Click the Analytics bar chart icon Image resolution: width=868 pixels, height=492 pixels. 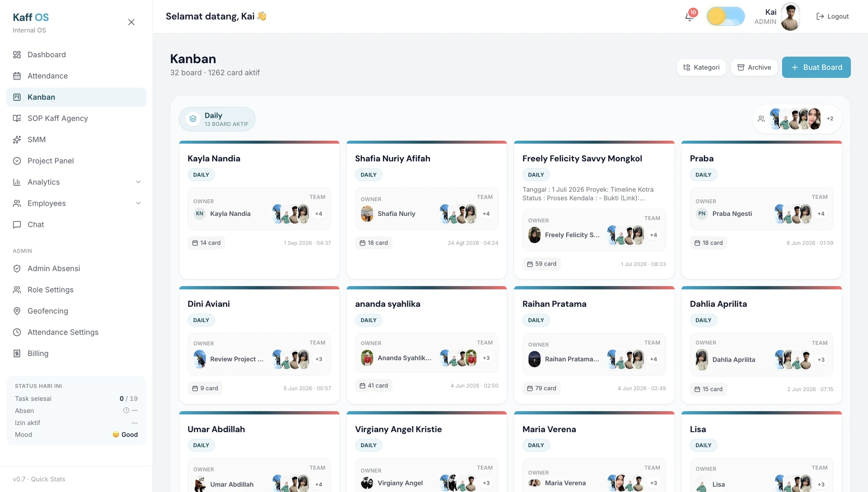click(x=17, y=182)
